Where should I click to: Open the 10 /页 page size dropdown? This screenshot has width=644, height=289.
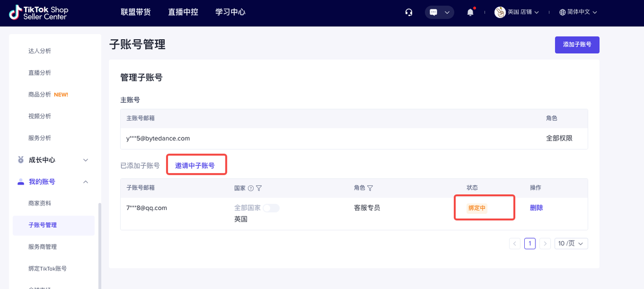pyautogui.click(x=571, y=244)
